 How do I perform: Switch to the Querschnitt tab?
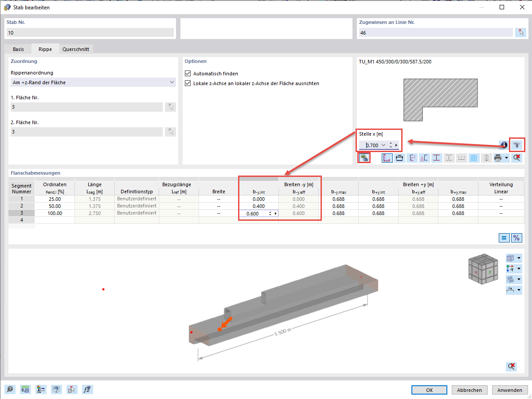tap(76, 49)
